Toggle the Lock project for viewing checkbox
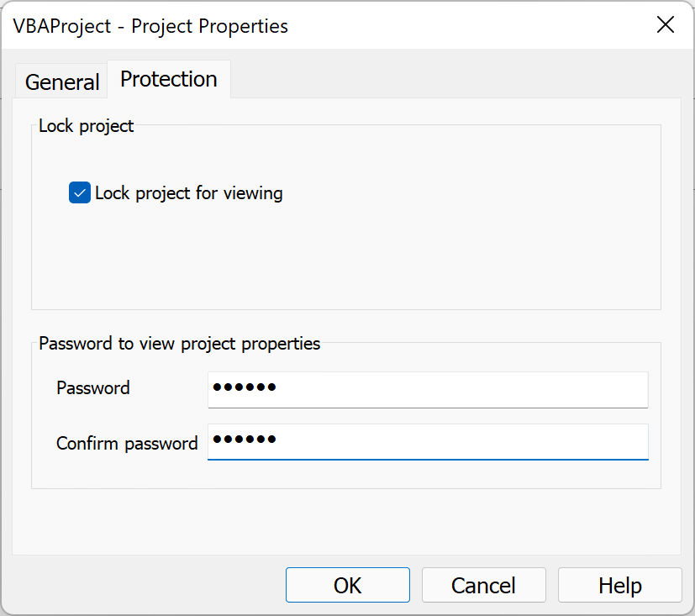 [79, 192]
